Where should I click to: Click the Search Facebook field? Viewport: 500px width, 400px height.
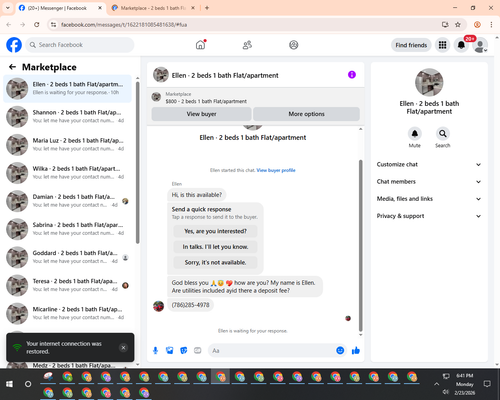click(80, 45)
